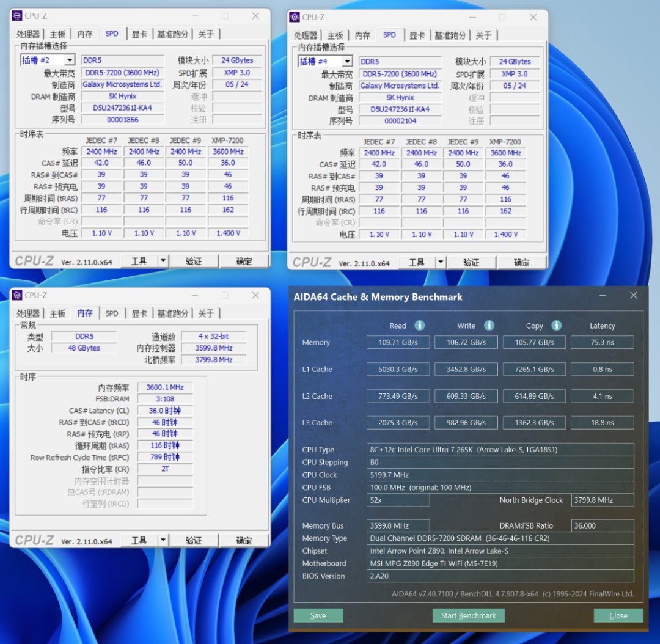This screenshot has width=660, height=644.
Task: Click 工具 button in slot #2 window
Action: coord(139,261)
